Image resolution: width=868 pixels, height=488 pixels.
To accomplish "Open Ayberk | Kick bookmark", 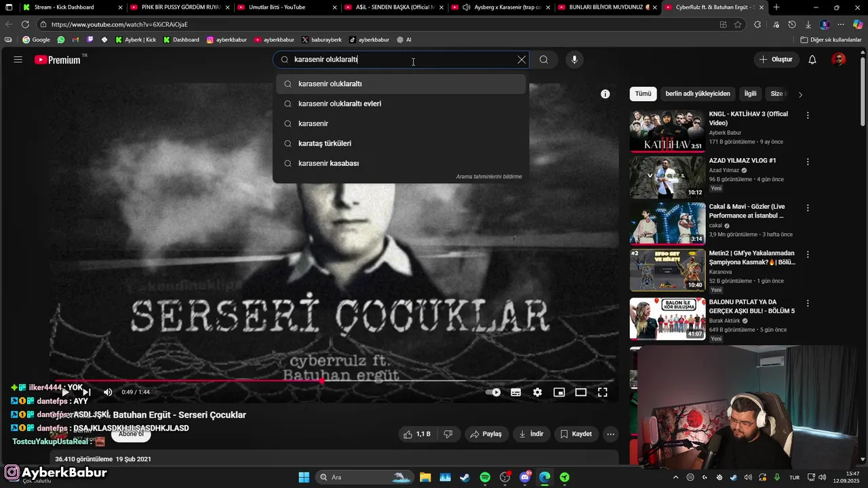I will point(136,40).
